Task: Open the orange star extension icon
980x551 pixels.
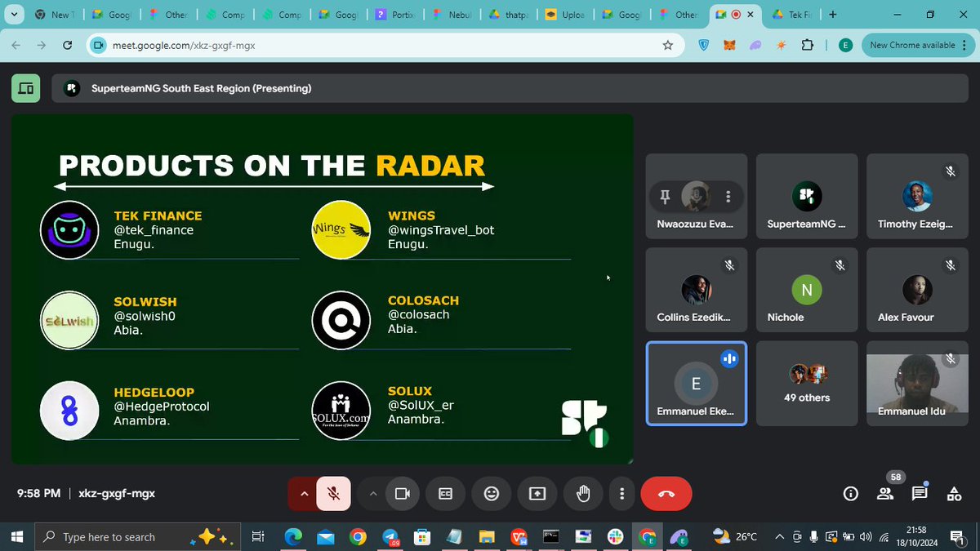Action: [782, 46]
